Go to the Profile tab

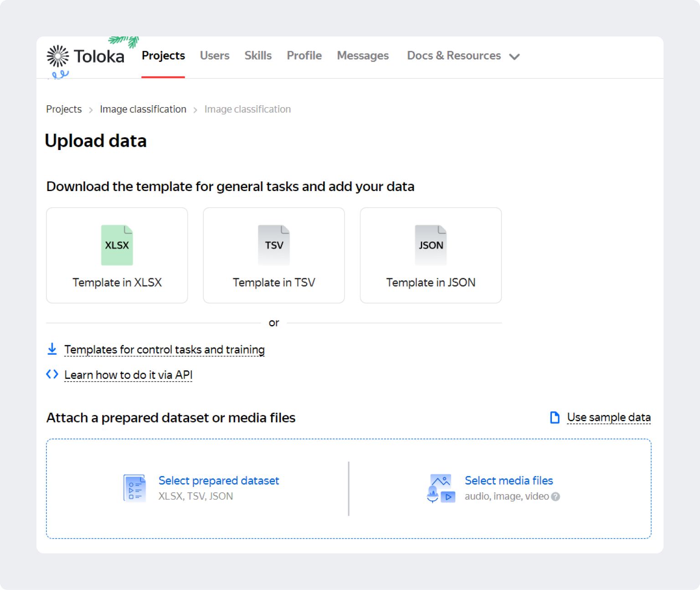click(x=304, y=56)
